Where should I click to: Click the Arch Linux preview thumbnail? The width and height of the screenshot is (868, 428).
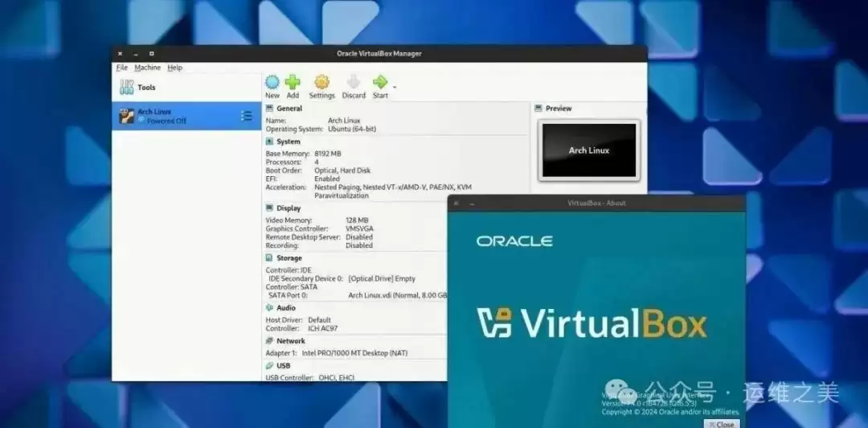[x=589, y=150]
